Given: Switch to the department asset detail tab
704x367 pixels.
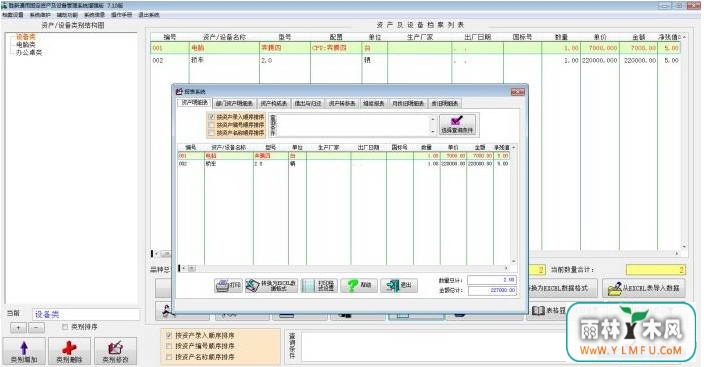Looking at the screenshot, I should pos(234,103).
